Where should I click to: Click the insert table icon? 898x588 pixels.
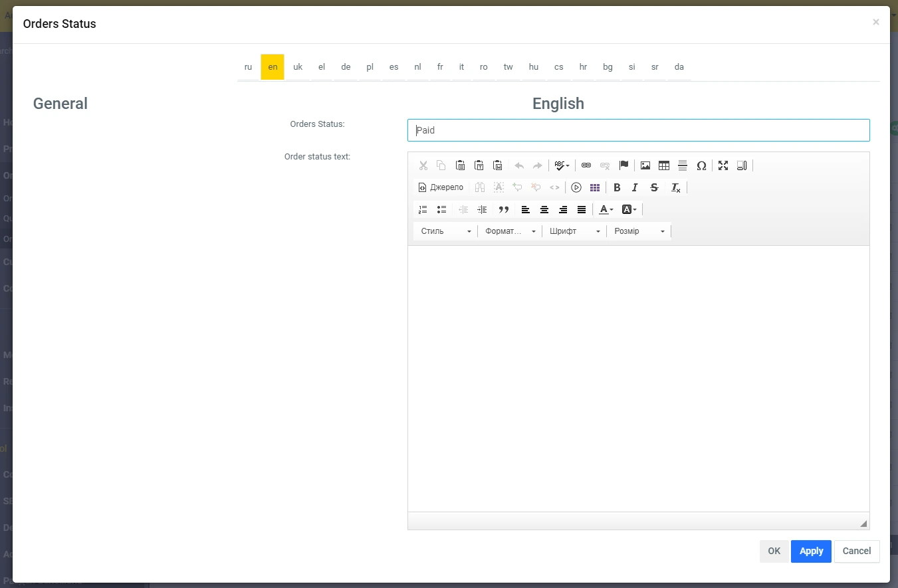[x=663, y=165]
